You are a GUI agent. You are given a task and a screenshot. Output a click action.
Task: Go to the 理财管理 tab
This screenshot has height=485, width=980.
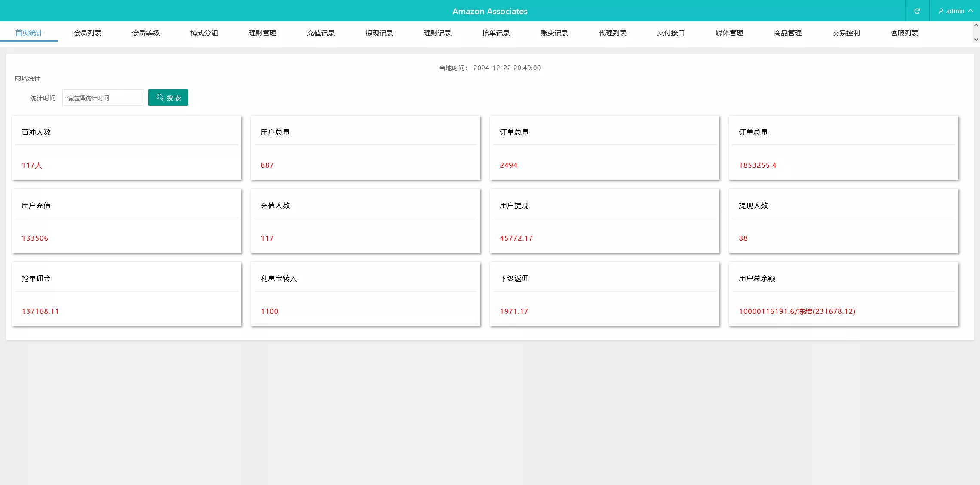tap(262, 33)
